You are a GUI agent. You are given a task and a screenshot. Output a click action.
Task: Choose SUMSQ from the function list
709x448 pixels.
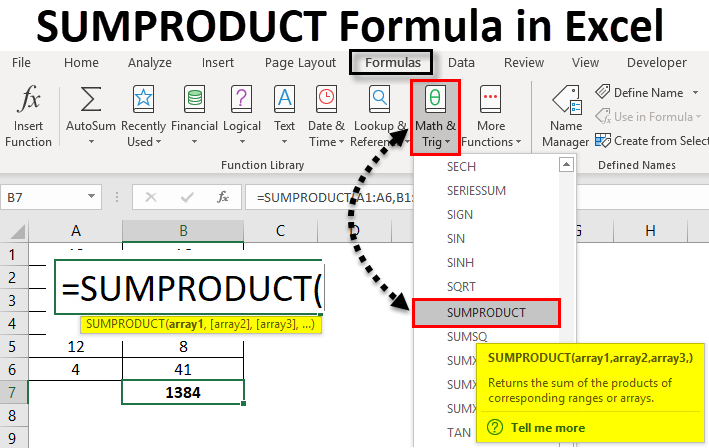pyautogui.click(x=468, y=337)
